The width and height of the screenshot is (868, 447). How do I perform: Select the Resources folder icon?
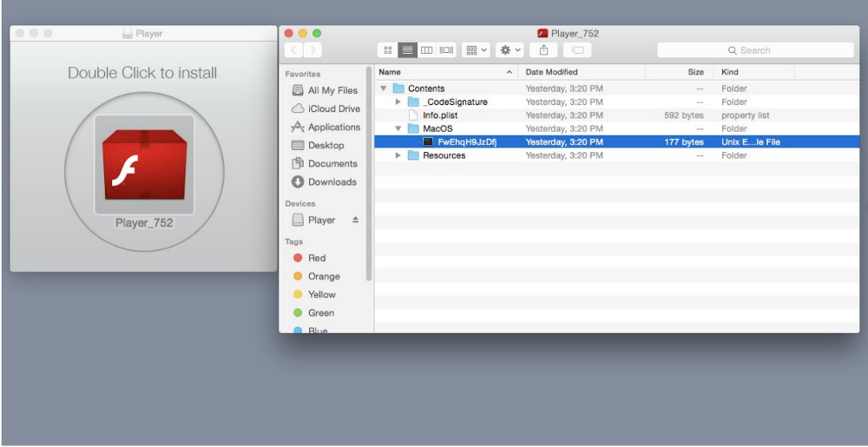click(x=413, y=155)
